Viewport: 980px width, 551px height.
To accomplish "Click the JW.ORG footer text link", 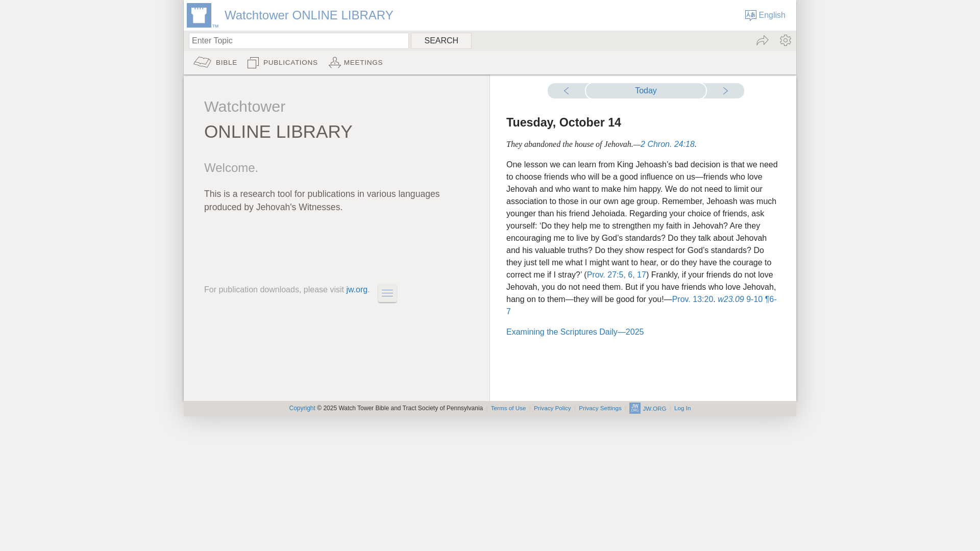I will [654, 409].
